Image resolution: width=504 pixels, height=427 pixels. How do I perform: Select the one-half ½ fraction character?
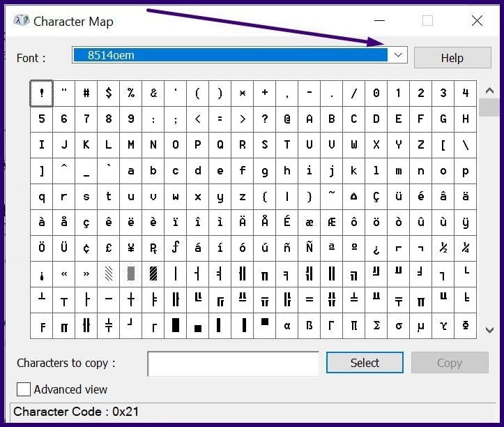[443, 248]
